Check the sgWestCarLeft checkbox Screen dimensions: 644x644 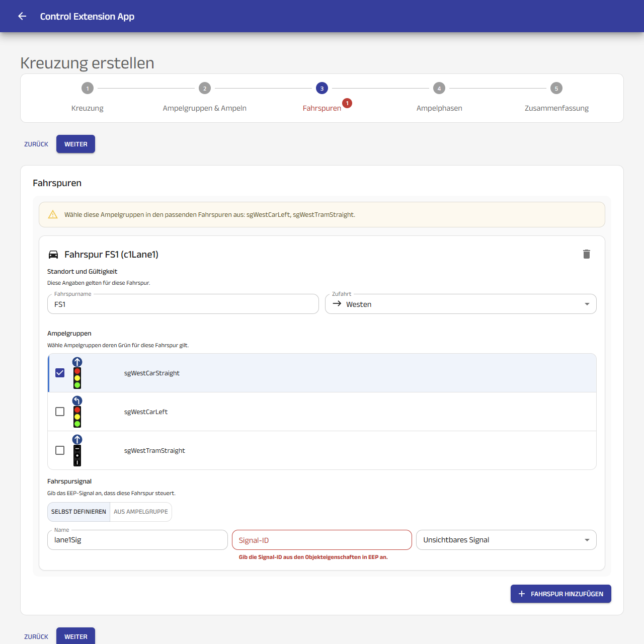coord(60,412)
